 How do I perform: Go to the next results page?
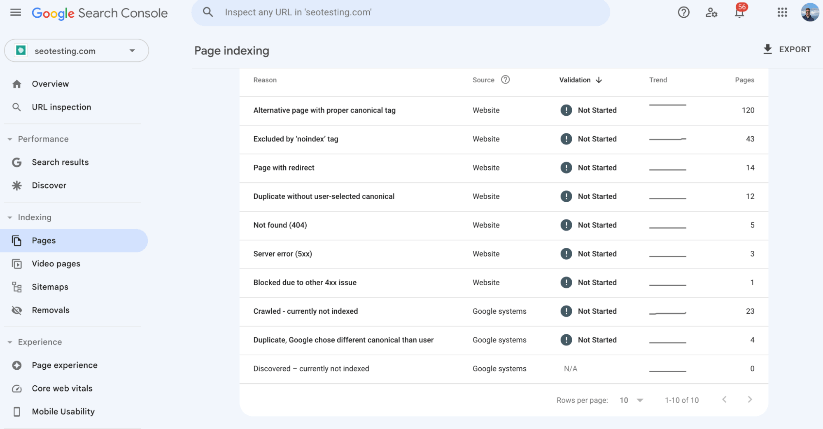[750, 400]
